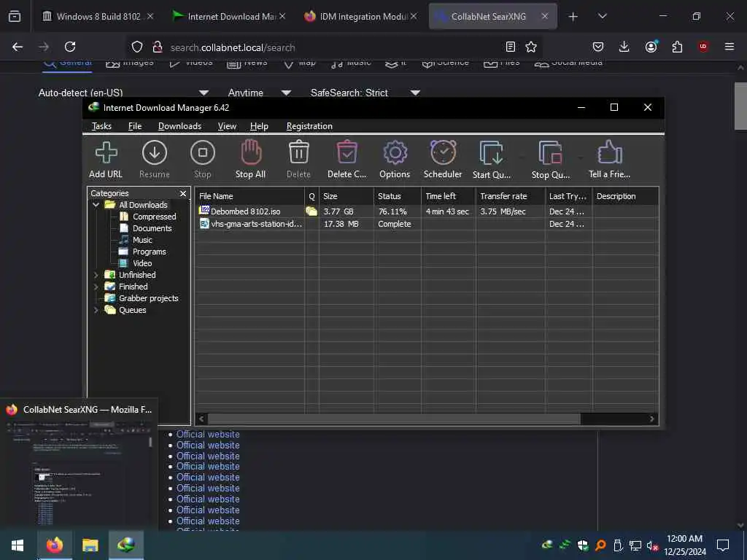The image size is (747, 560).
Task: Toggle reader view icon in address bar
Action: [510, 47]
